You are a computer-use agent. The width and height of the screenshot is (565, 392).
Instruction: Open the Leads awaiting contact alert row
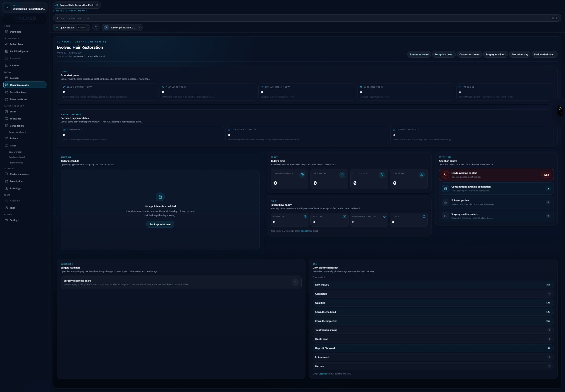point(496,175)
